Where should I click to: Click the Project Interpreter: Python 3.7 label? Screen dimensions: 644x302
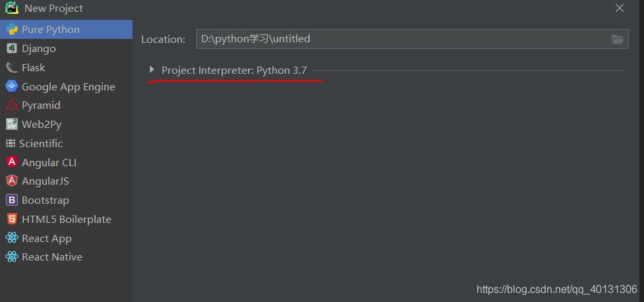234,70
